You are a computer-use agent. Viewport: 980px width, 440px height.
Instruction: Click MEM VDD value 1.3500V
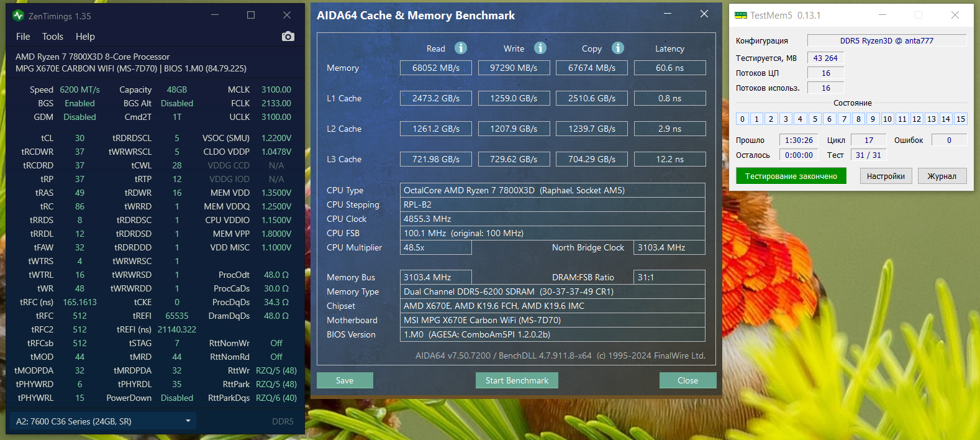[276, 193]
